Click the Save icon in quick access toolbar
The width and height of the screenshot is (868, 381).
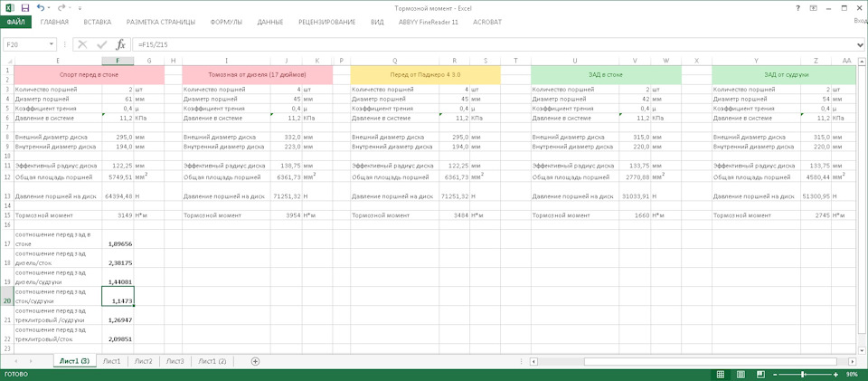tap(24, 7)
